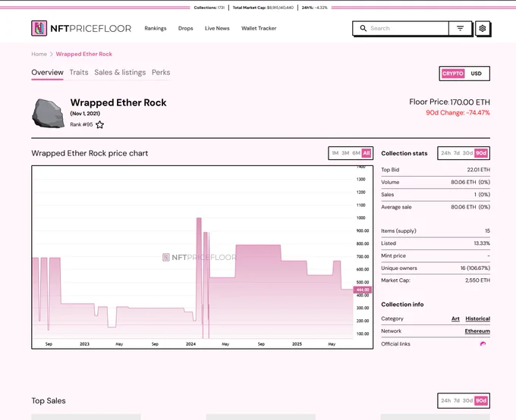The height and width of the screenshot is (420, 516).
Task: Set Top Sales period to 30d
Action: (x=467, y=400)
